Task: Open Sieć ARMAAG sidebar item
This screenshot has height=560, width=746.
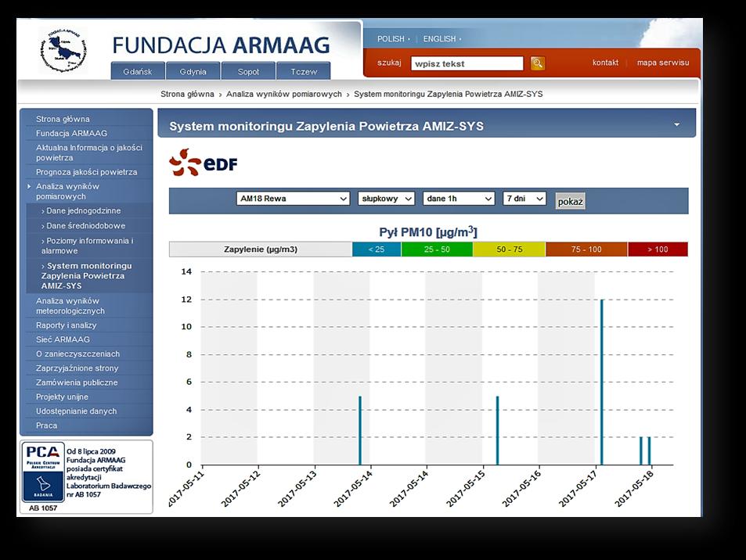Action: point(63,339)
